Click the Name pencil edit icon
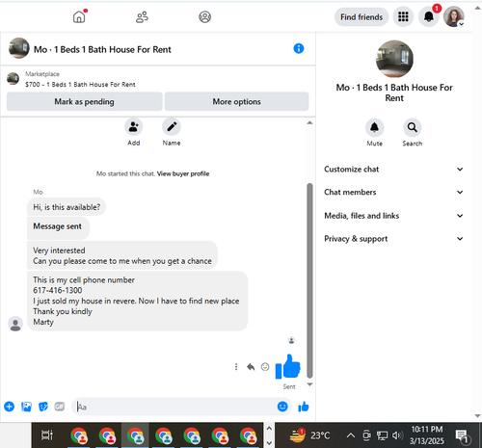 point(172,127)
